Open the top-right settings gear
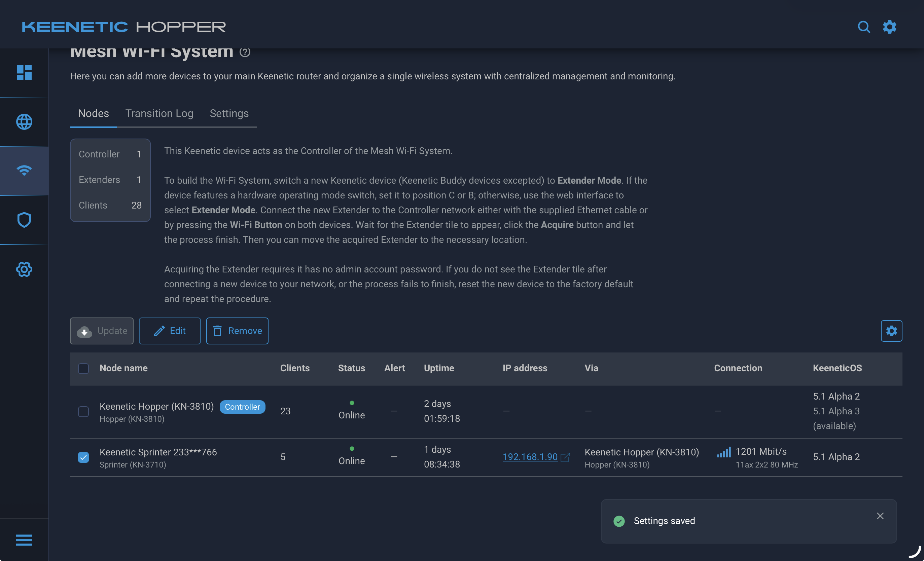The image size is (924, 561). pyautogui.click(x=889, y=27)
